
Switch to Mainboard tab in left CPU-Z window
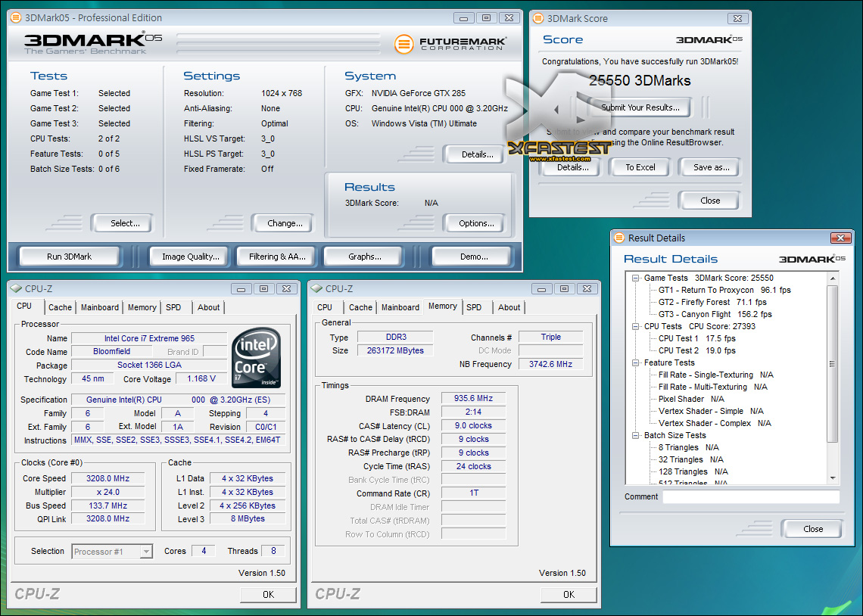[100, 307]
